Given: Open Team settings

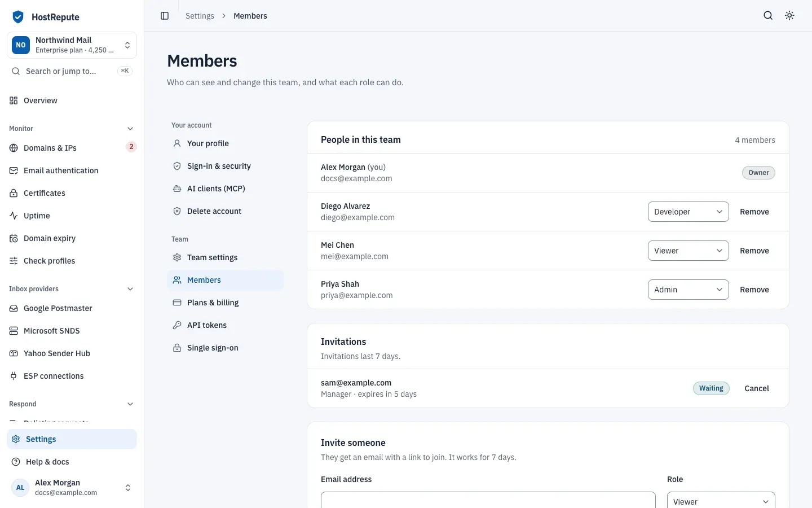Looking at the screenshot, I should (x=225, y=257).
